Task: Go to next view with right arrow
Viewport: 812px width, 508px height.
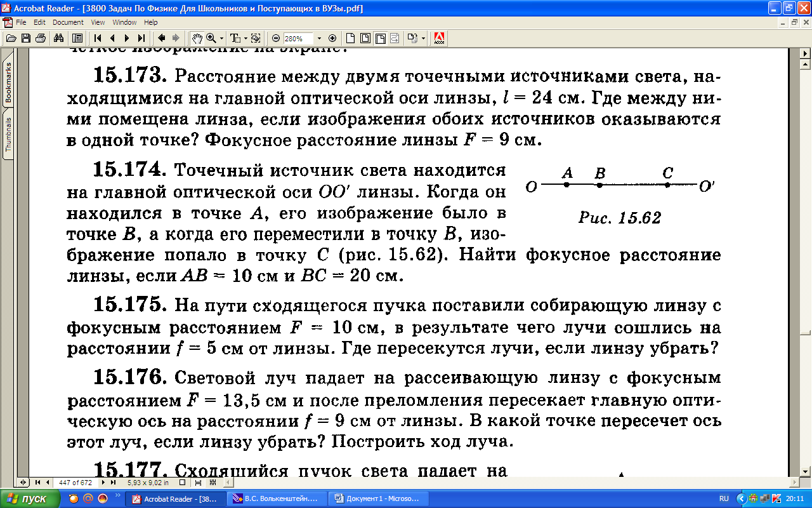Action: 176,38
